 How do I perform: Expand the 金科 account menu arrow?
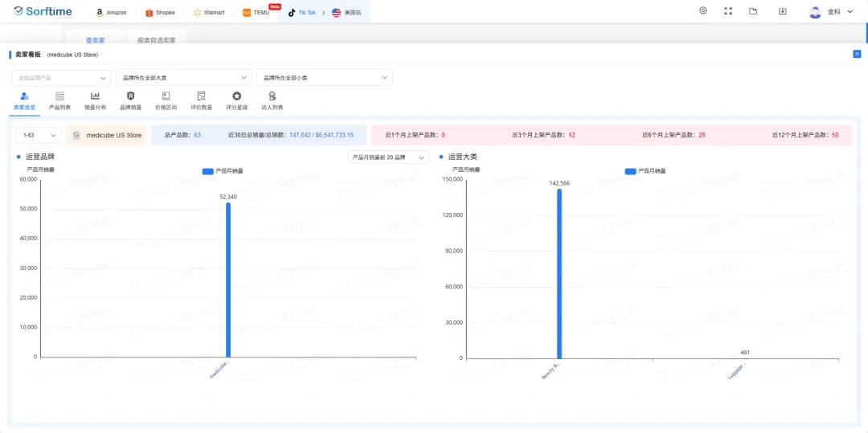(x=850, y=11)
